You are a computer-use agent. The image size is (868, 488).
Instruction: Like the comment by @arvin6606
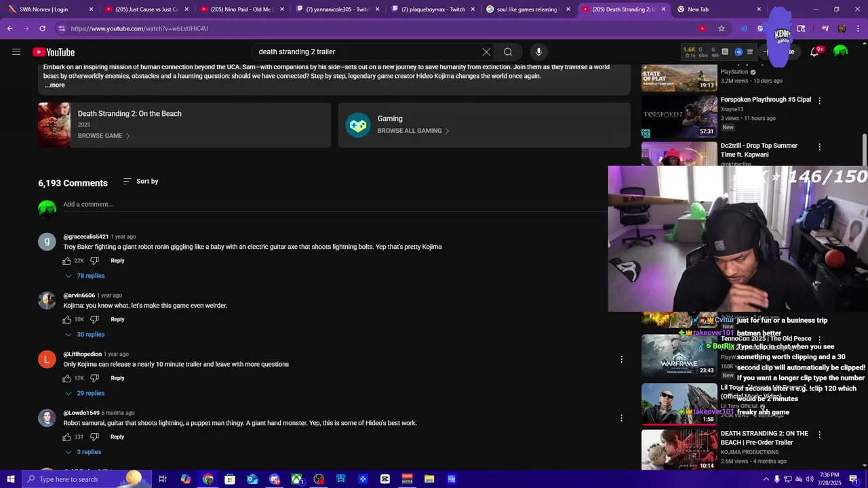pos(67,319)
